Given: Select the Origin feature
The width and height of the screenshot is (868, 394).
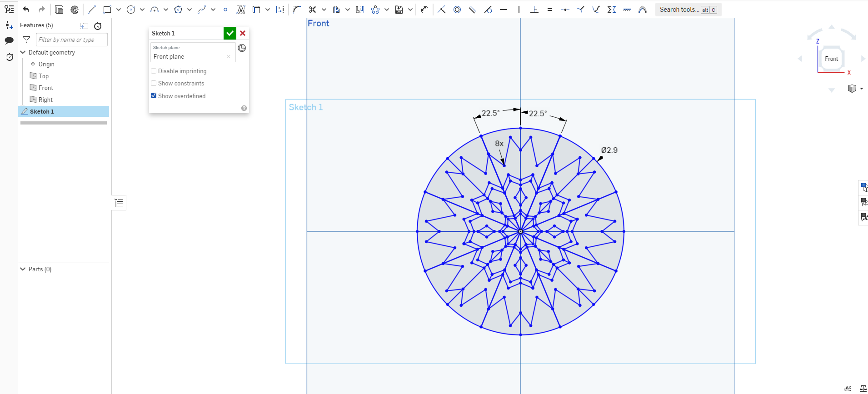Looking at the screenshot, I should (x=46, y=64).
